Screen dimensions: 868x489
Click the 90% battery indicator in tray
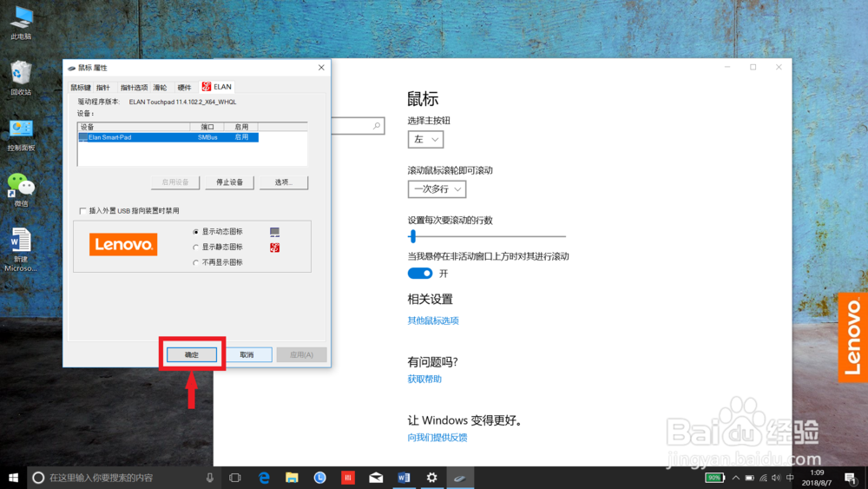tap(714, 478)
